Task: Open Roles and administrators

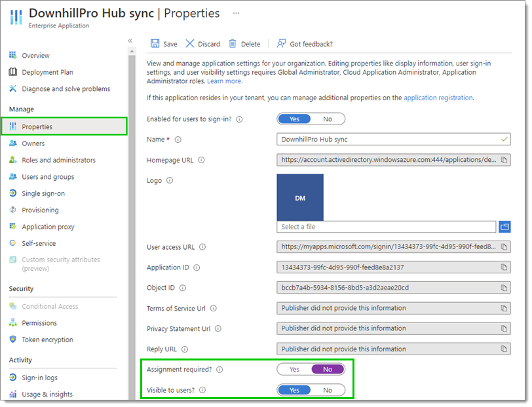Action: click(58, 160)
